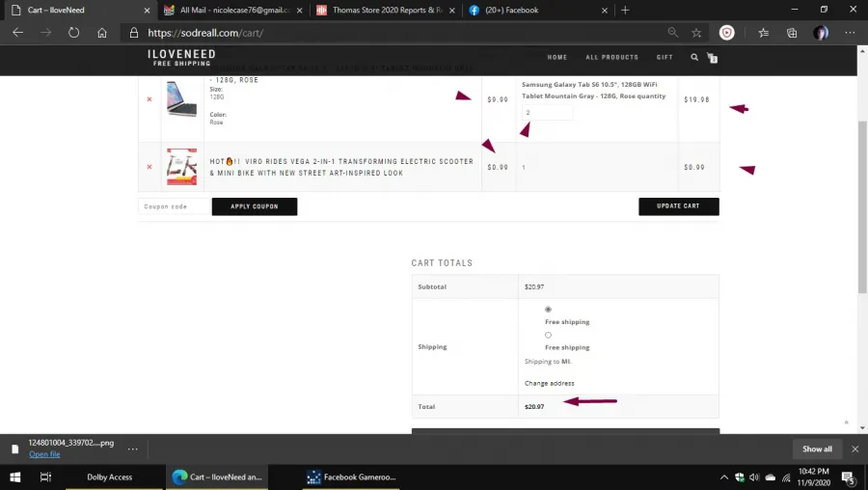Open the shopping cart icon in header
This screenshot has width=868, height=490.
point(713,58)
